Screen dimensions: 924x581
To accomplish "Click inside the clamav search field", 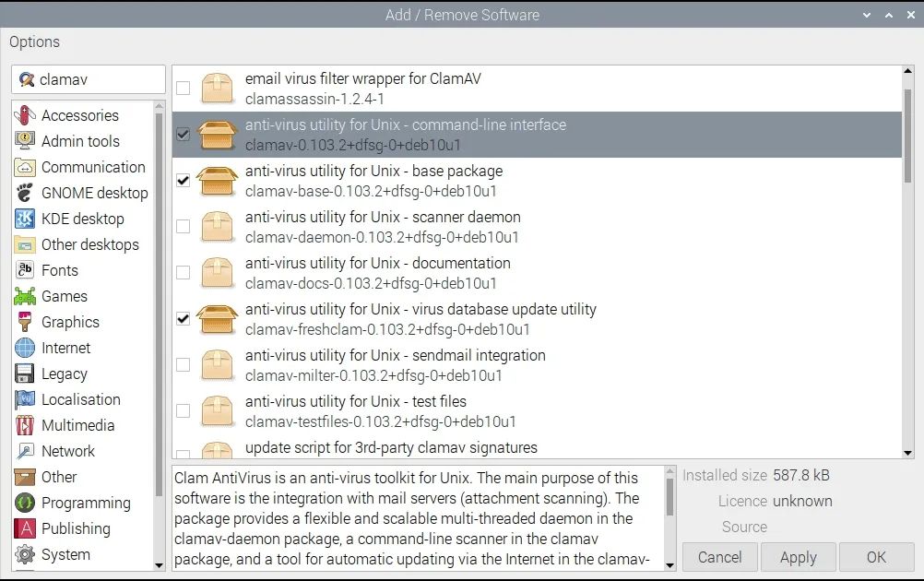I will click(89, 79).
